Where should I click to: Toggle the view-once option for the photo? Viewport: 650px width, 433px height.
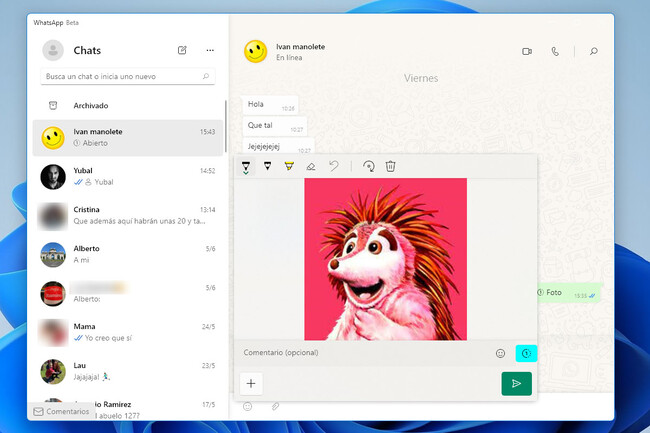[526, 353]
